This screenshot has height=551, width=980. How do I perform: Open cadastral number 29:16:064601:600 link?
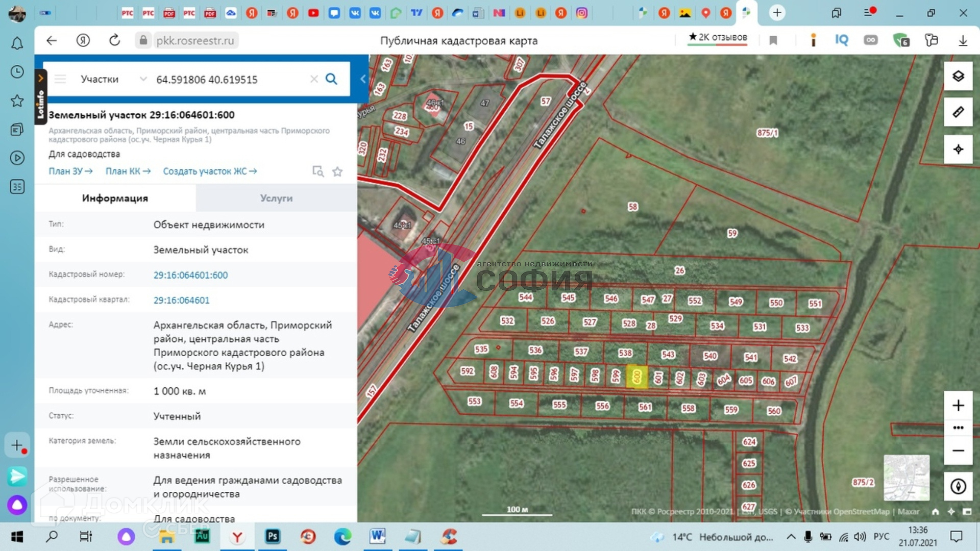click(190, 275)
